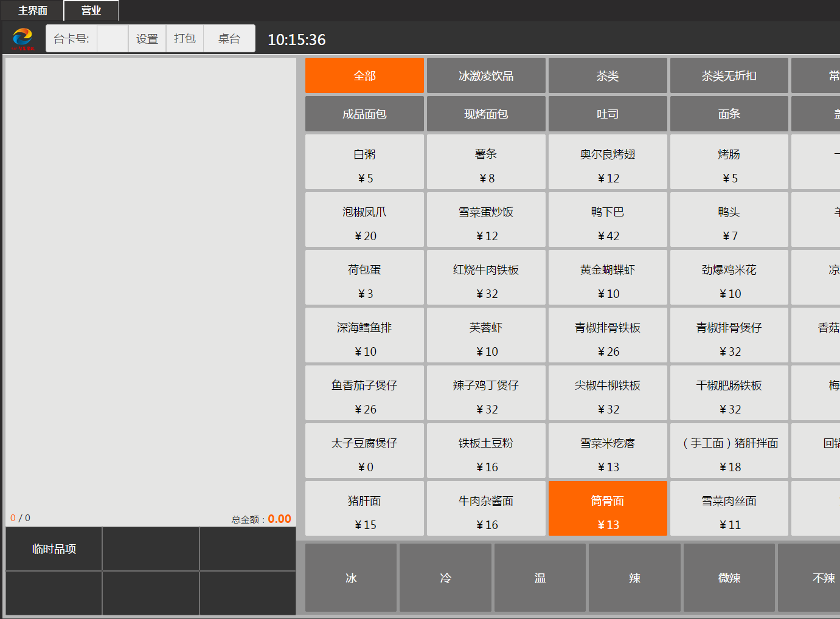This screenshot has width=840, height=619.
Task: Add 牛肉杂酱面 ¥16 to order
Action: click(486, 508)
